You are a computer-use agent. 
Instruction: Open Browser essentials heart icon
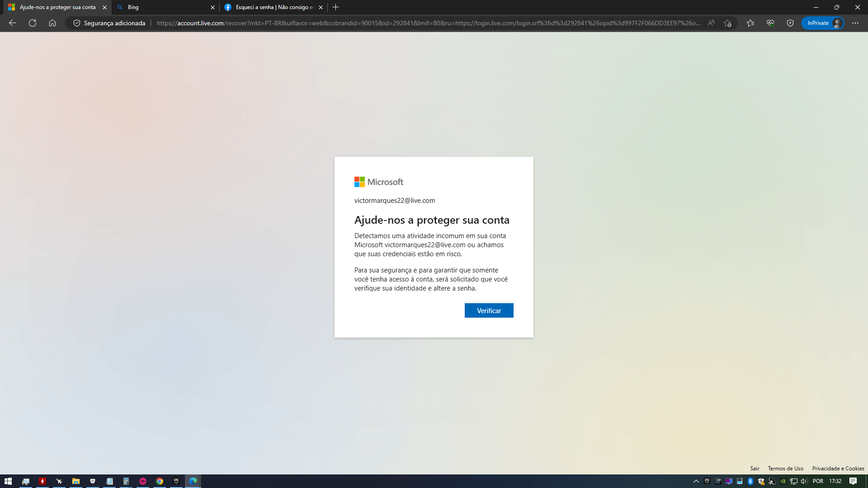coord(770,23)
